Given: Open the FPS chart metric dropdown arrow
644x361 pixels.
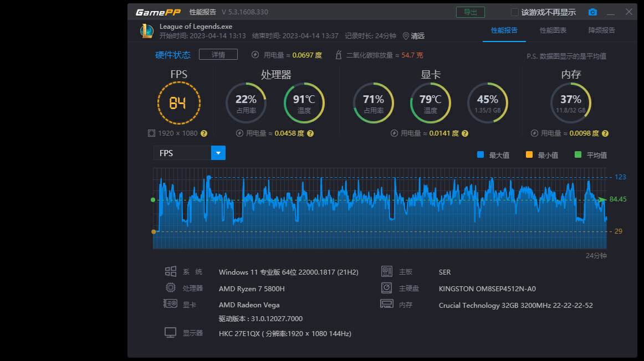Looking at the screenshot, I should (218, 153).
